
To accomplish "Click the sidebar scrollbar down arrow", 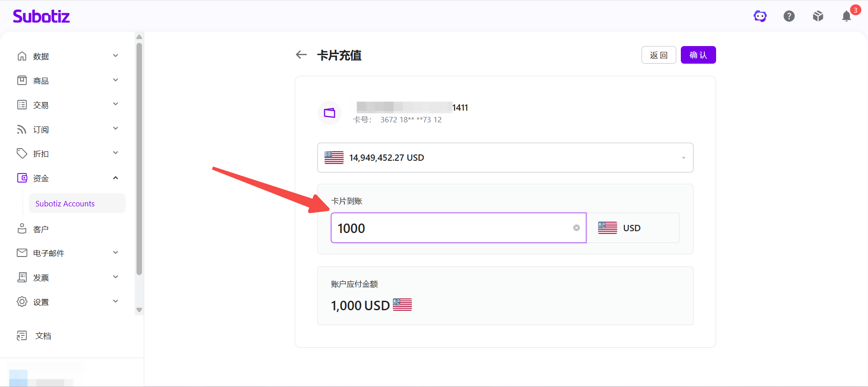I will point(139,310).
